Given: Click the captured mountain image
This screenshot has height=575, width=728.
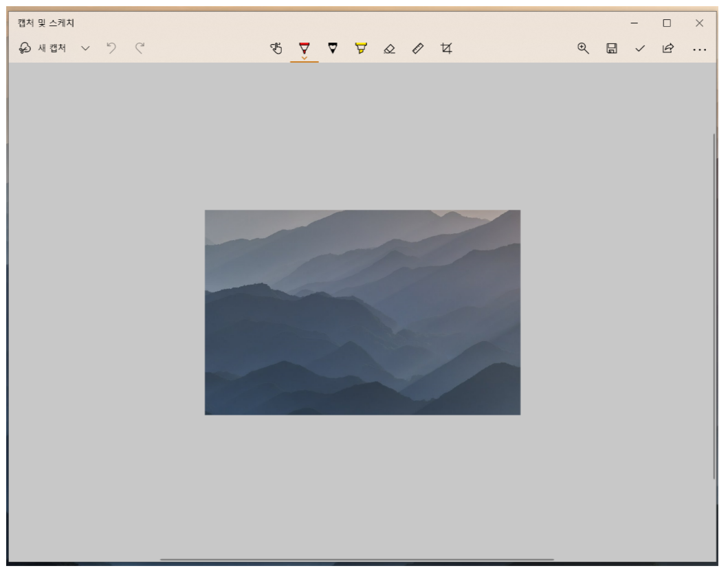Looking at the screenshot, I should (x=362, y=312).
